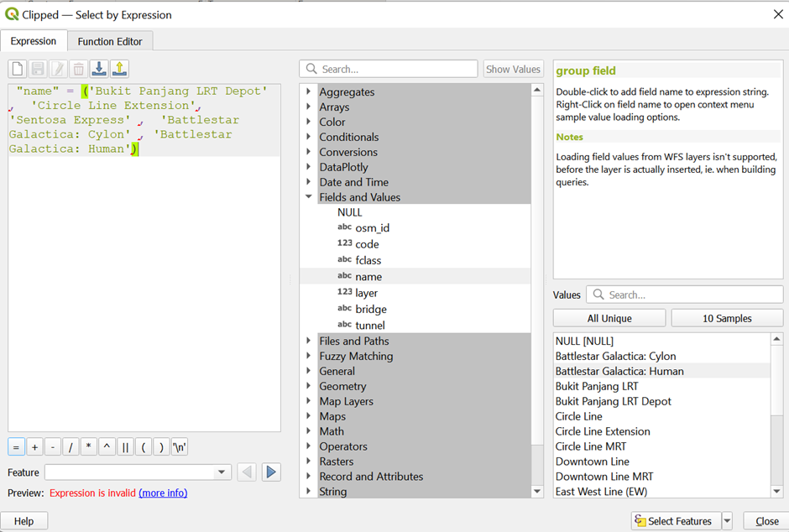Click the Clear Editor blank page icon

[x=17, y=69]
